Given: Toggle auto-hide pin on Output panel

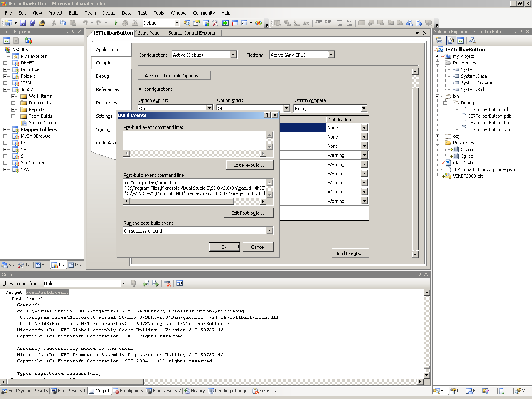Looking at the screenshot, I should 420,275.
